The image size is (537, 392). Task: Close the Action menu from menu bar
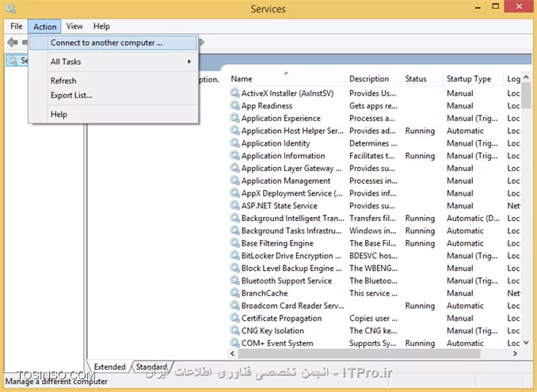(x=45, y=26)
